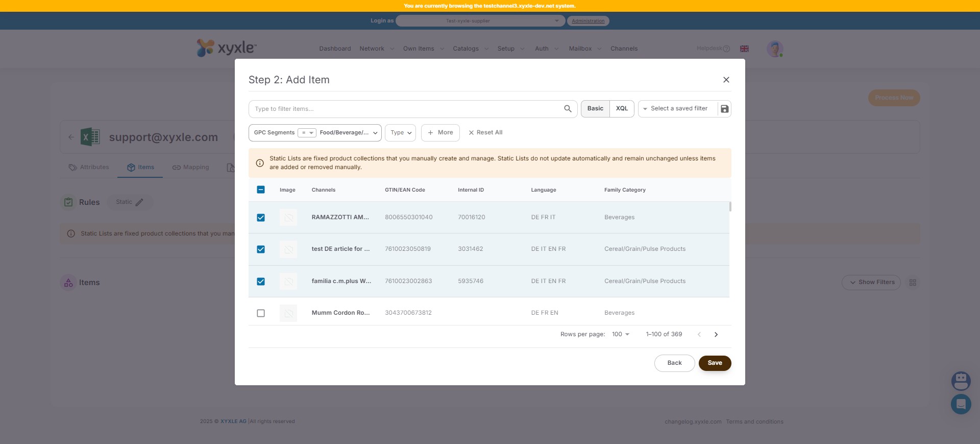
Task: Open the Food/Beverage value dropdown
Action: coord(349,133)
